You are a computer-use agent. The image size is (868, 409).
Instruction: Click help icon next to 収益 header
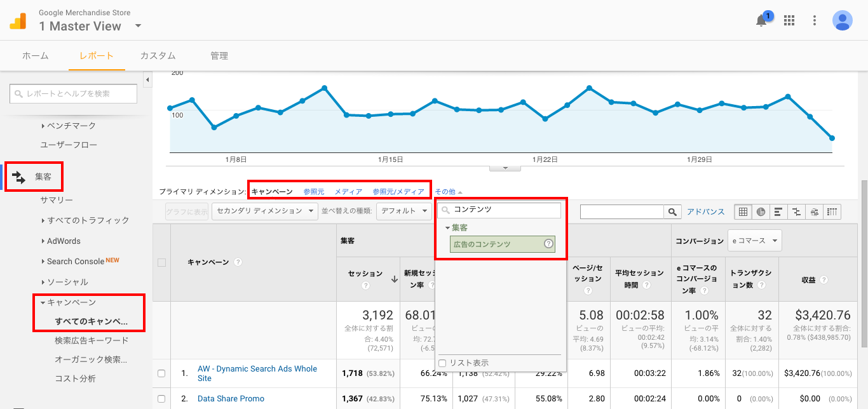click(x=824, y=279)
